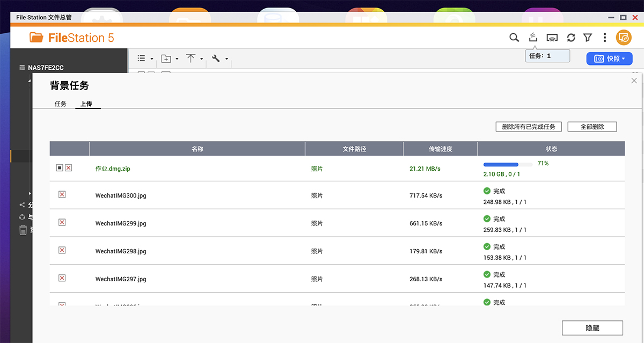This screenshot has width=644, height=343.
Task: Remove the WechatIMG299.jpg task with red X
Action: (x=62, y=222)
